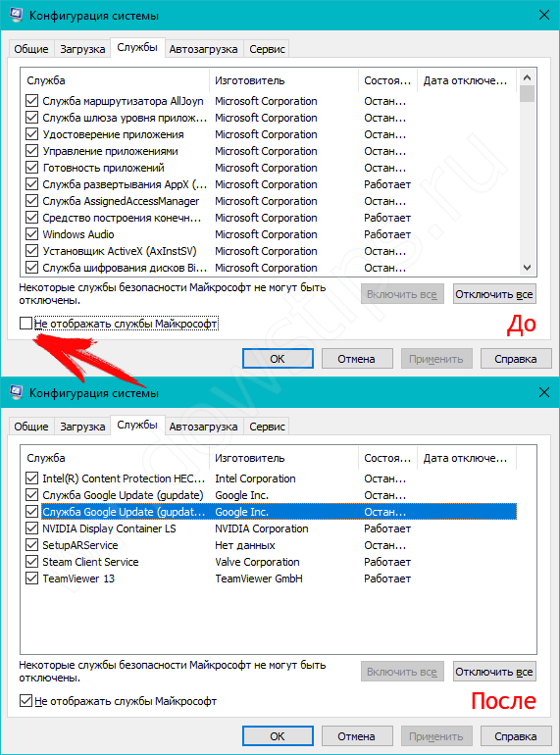
Task: Click Справка button in lower window
Action: point(515,736)
